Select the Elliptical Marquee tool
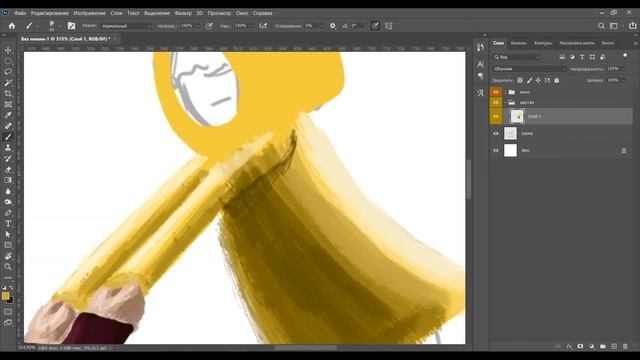Image resolution: width=640 pixels, height=360 pixels. 8,61
